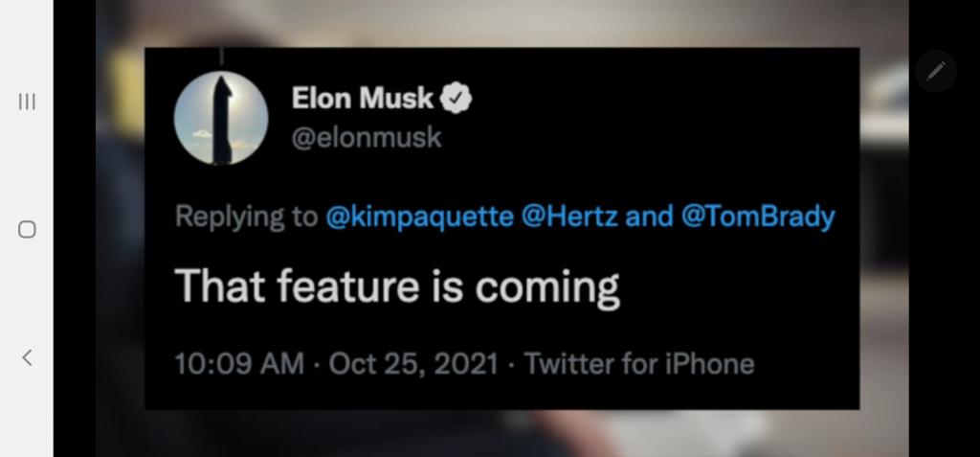Tap the Android home button
The width and height of the screenshot is (980, 457).
[26, 229]
